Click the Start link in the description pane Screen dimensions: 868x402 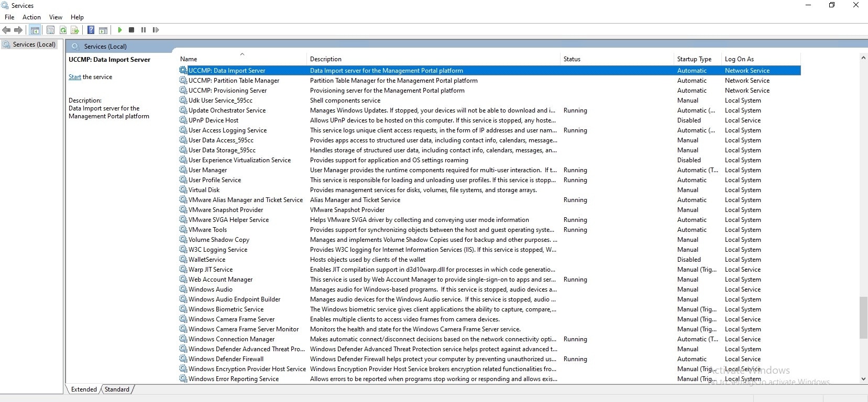pos(75,77)
